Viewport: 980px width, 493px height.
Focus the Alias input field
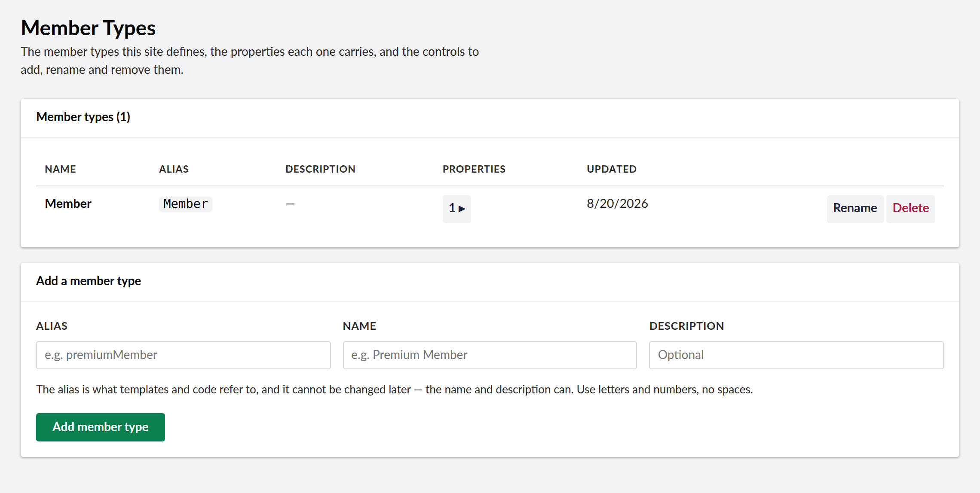tap(184, 355)
